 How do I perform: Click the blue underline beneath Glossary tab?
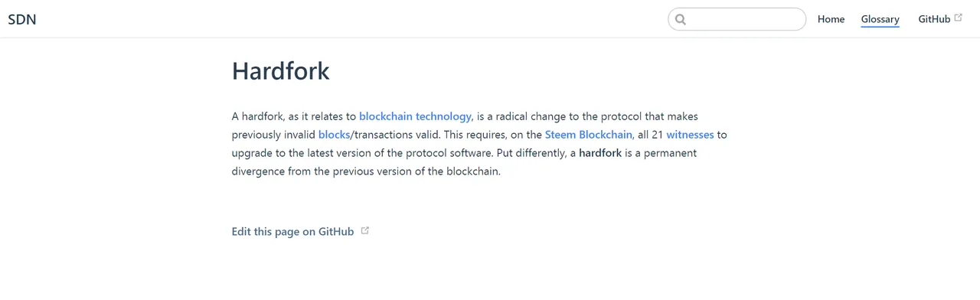pos(880,28)
